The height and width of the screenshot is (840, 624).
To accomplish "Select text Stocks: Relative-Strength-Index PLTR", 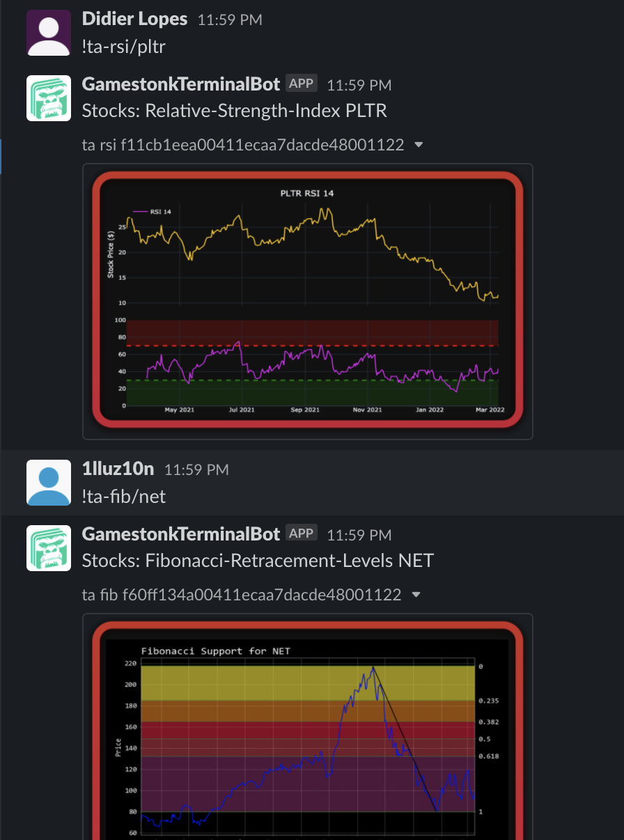I will [235, 111].
